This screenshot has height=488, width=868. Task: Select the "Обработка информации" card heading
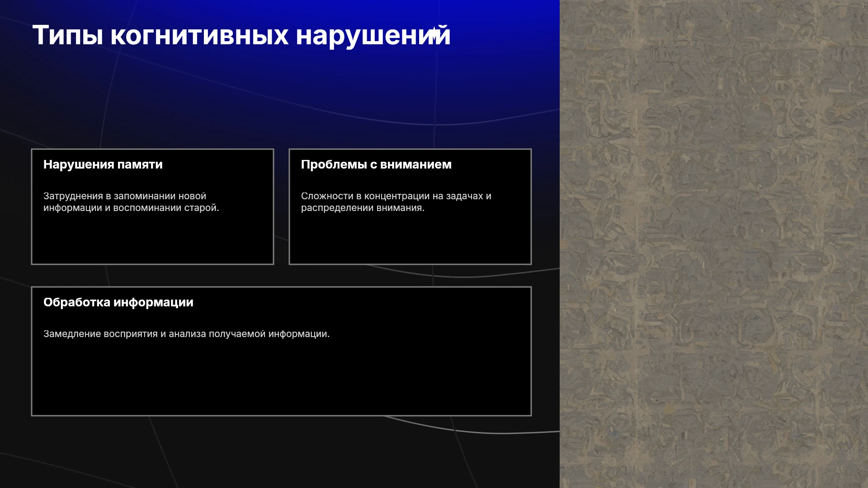[x=118, y=302]
